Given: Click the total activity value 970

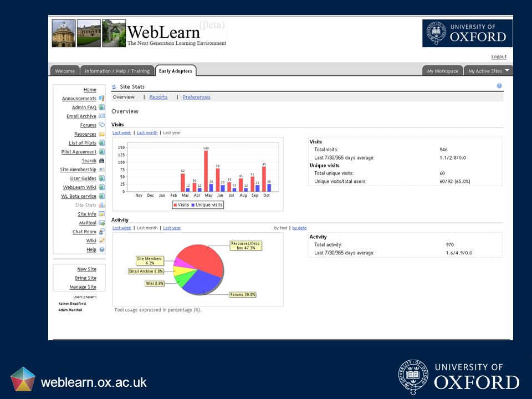Looking at the screenshot, I should 450,244.
